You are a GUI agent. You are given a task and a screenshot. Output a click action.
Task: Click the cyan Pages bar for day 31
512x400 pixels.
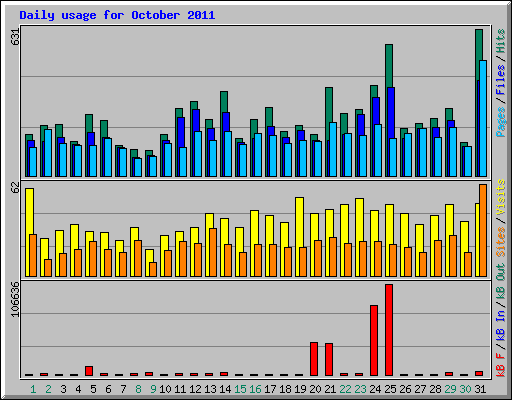483,118
